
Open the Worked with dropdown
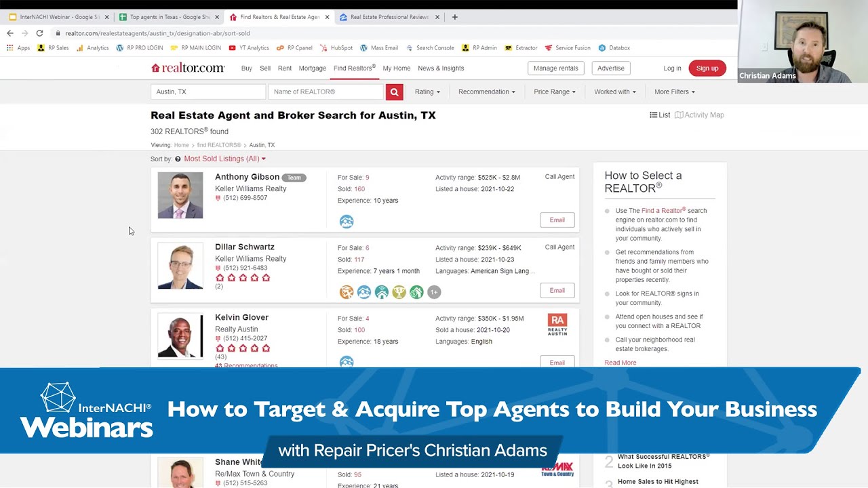(x=615, y=91)
